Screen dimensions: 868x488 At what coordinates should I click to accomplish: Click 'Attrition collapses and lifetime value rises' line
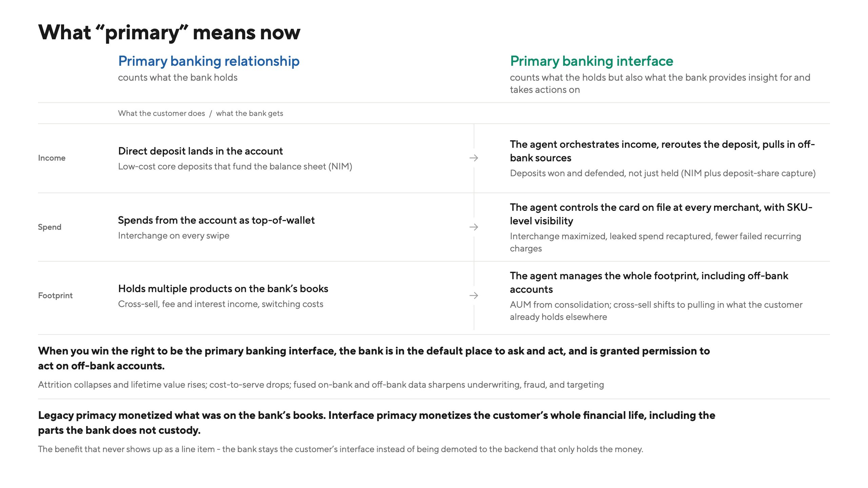[x=321, y=385]
